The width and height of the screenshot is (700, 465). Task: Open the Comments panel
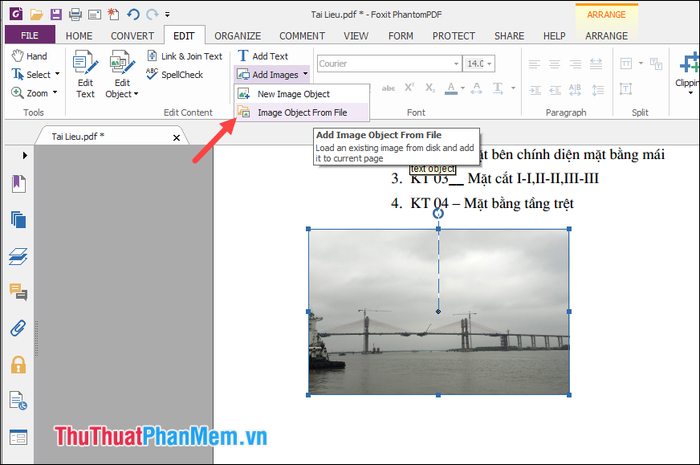pyautogui.click(x=18, y=292)
